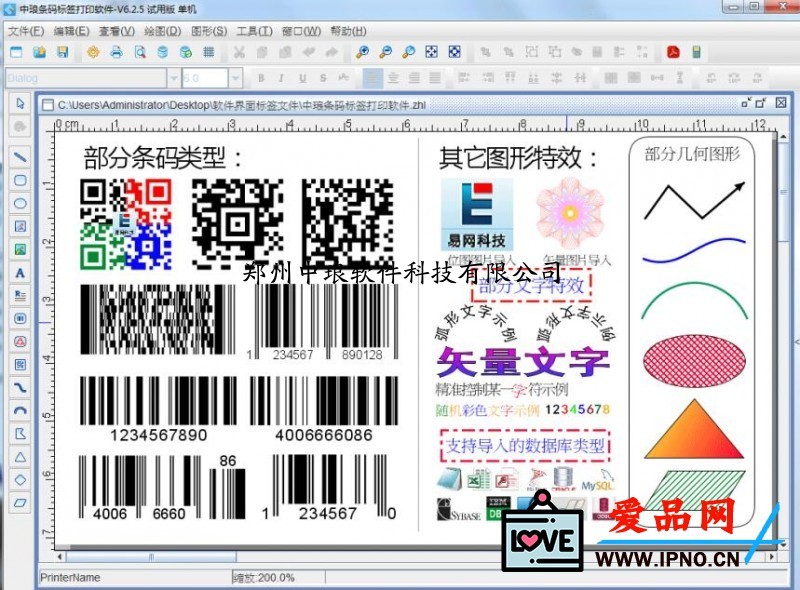The width and height of the screenshot is (800, 590).
Task: Toggle underline formatting
Action: tap(303, 78)
